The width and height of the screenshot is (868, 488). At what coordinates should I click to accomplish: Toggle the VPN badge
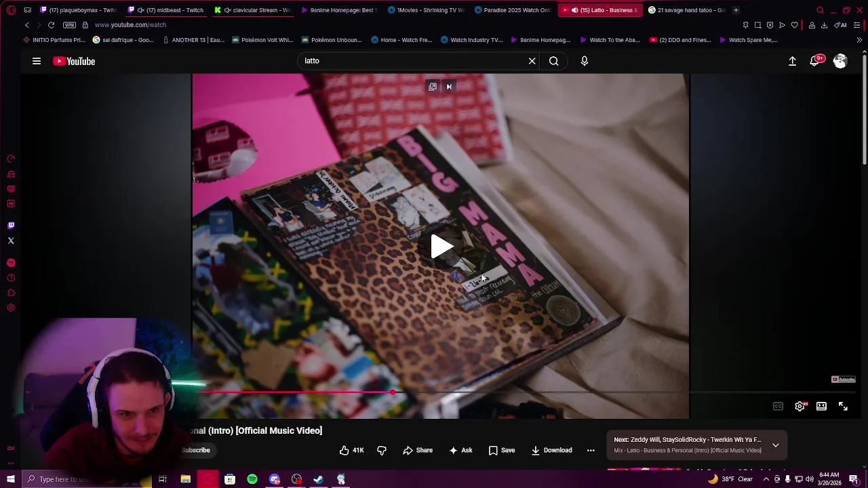pos(69,25)
